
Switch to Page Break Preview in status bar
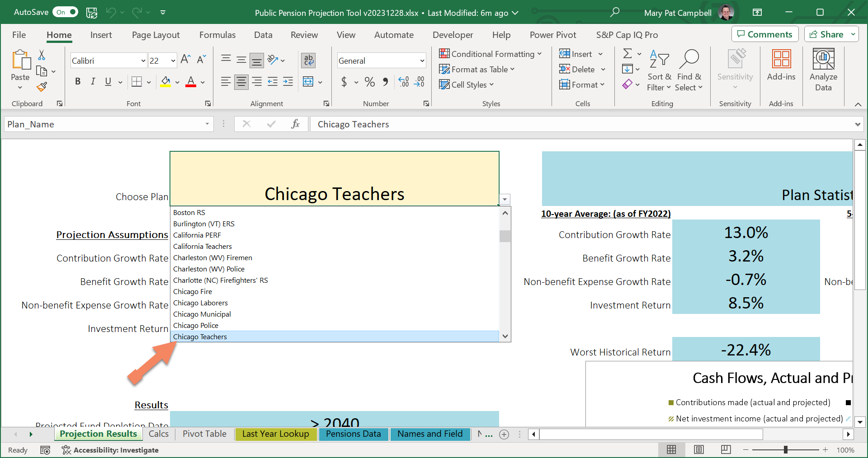click(726, 449)
